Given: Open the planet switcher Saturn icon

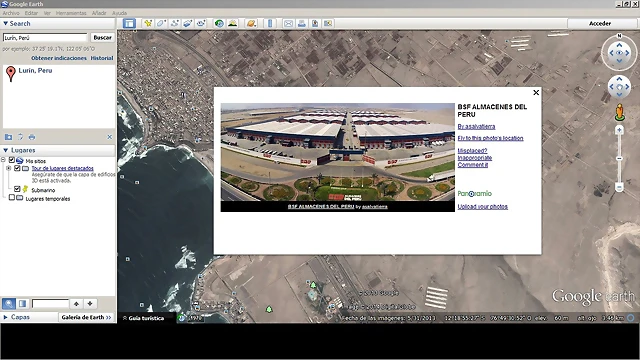Looking at the screenshot, I should [251, 24].
